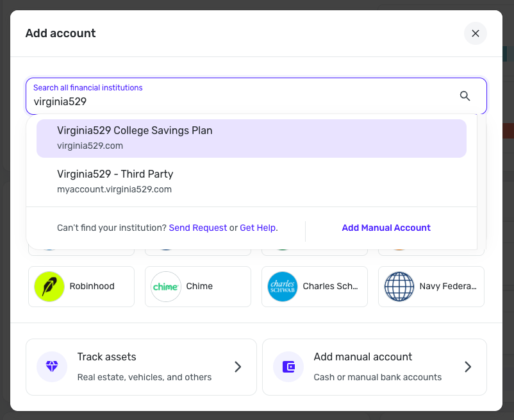
Task: Click the Navy Federal globe logo
Action: (399, 287)
